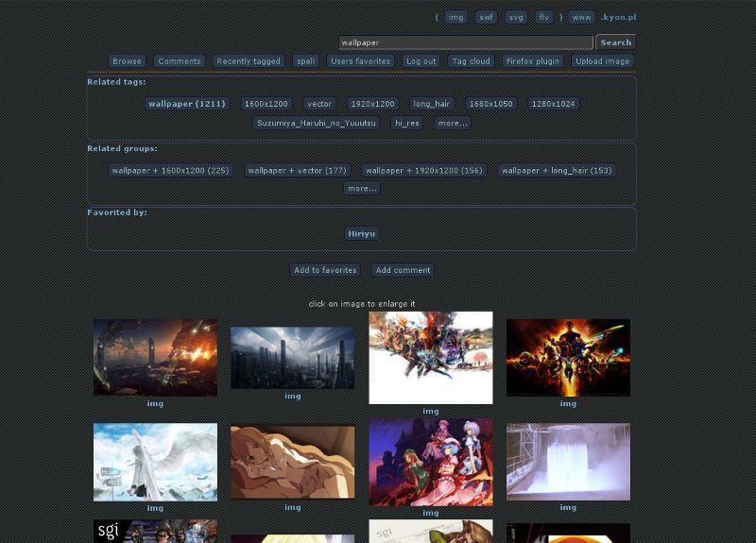Click the Search button
This screenshot has width=756, height=543.
(x=616, y=42)
